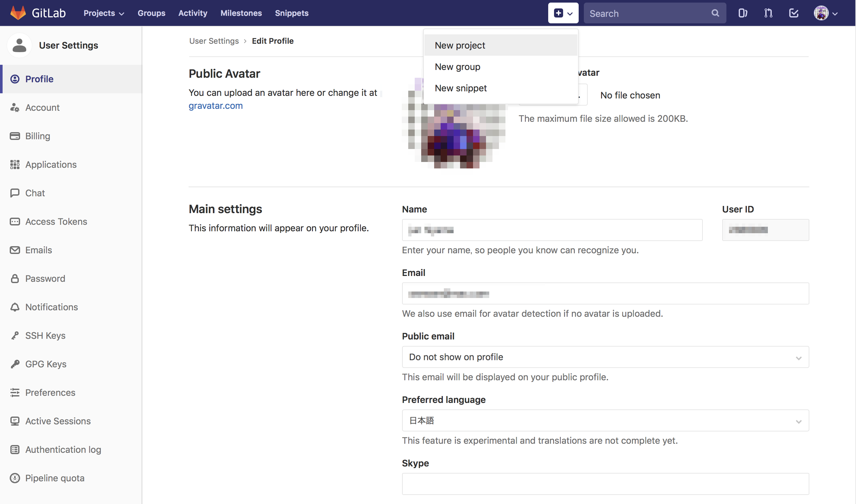This screenshot has width=856, height=504.
Task: Open Pipeline quota via its gauge icon
Action: click(x=15, y=478)
